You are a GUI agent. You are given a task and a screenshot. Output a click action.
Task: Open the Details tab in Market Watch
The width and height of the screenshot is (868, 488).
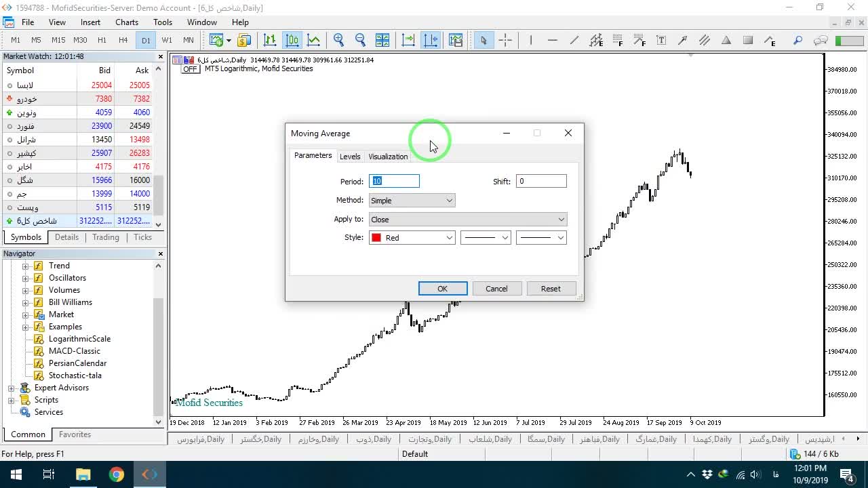(x=66, y=237)
